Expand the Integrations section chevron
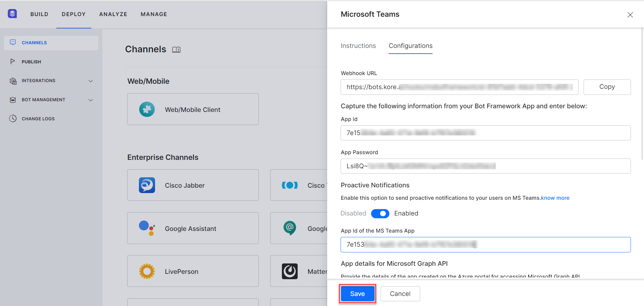This screenshot has height=306, width=644. (91, 81)
